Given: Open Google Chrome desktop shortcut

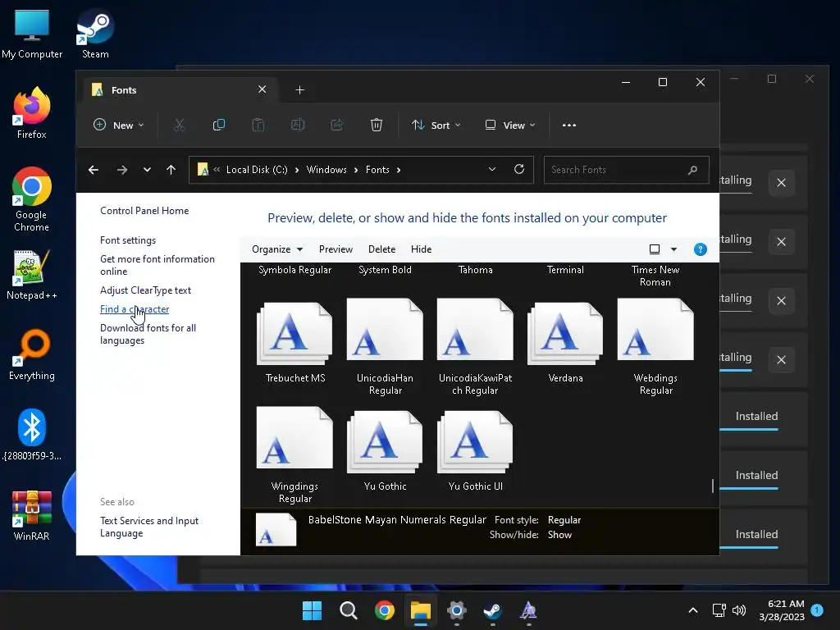Looking at the screenshot, I should coord(32,199).
